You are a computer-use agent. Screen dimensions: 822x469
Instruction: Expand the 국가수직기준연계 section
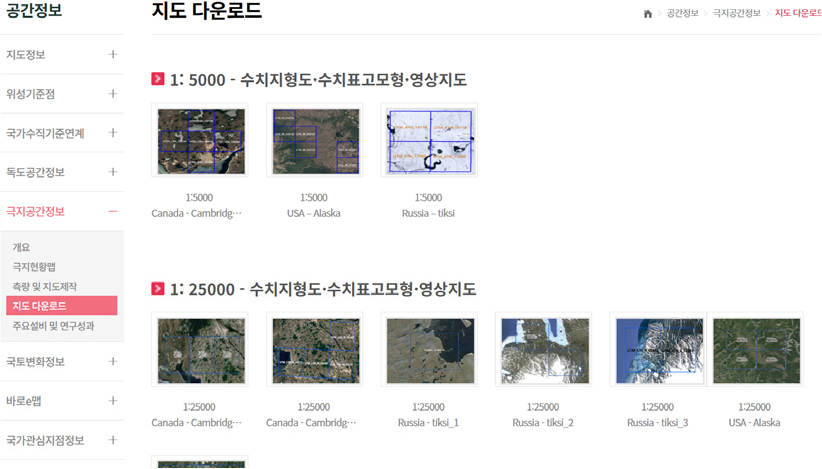113,133
